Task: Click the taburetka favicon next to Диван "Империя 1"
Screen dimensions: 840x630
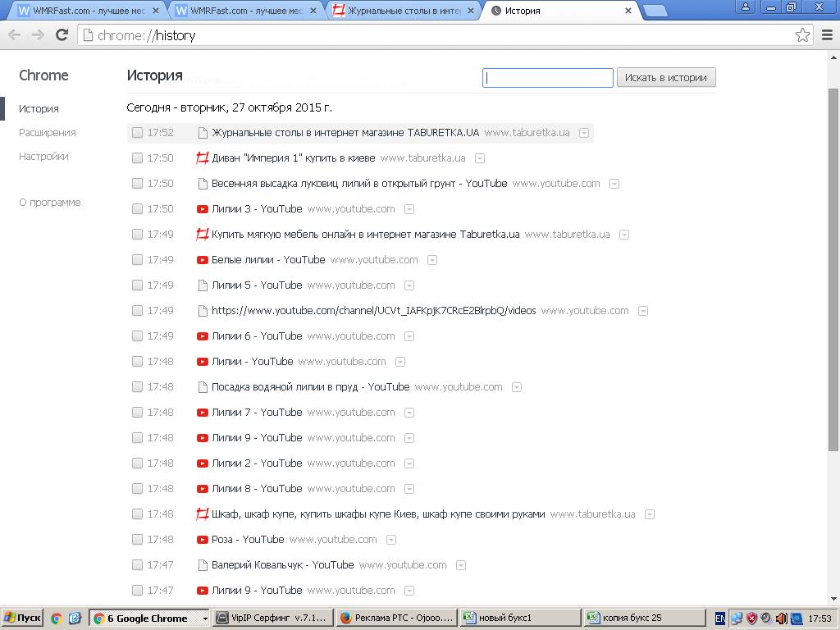Action: (x=202, y=158)
